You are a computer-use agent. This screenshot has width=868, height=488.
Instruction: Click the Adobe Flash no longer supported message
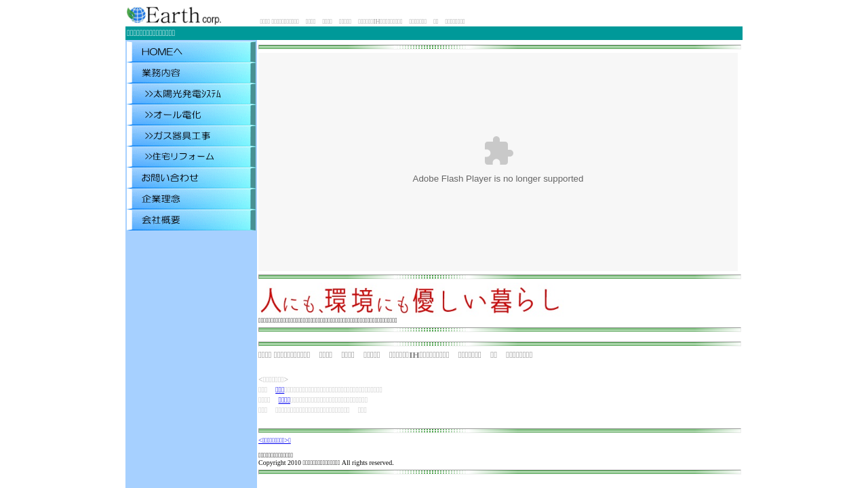pyautogui.click(x=498, y=179)
